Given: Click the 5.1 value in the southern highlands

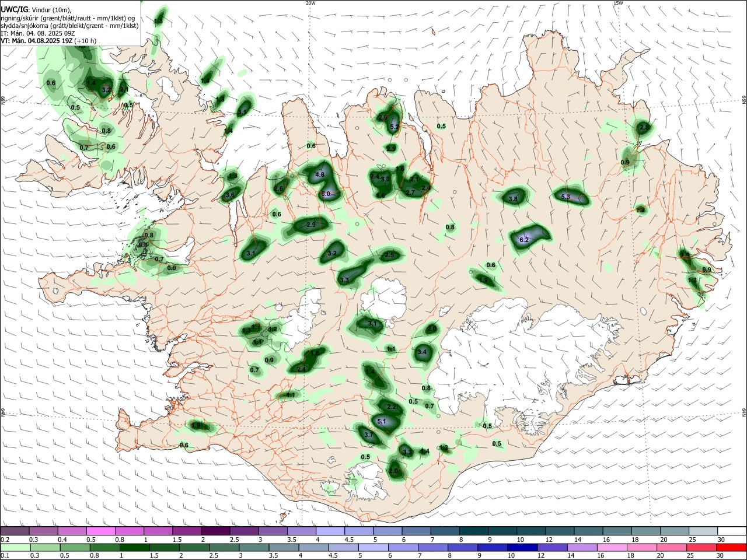Looking at the screenshot, I should click(382, 421).
